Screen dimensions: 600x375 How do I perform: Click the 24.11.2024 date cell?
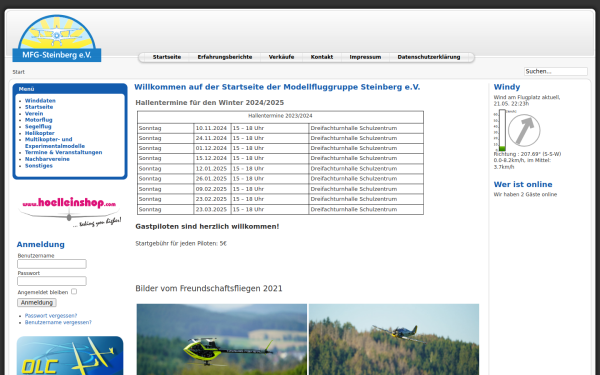pyautogui.click(x=212, y=138)
